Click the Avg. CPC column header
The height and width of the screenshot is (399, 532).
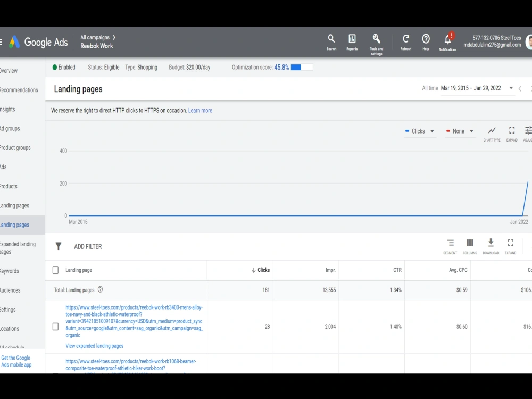tap(458, 270)
